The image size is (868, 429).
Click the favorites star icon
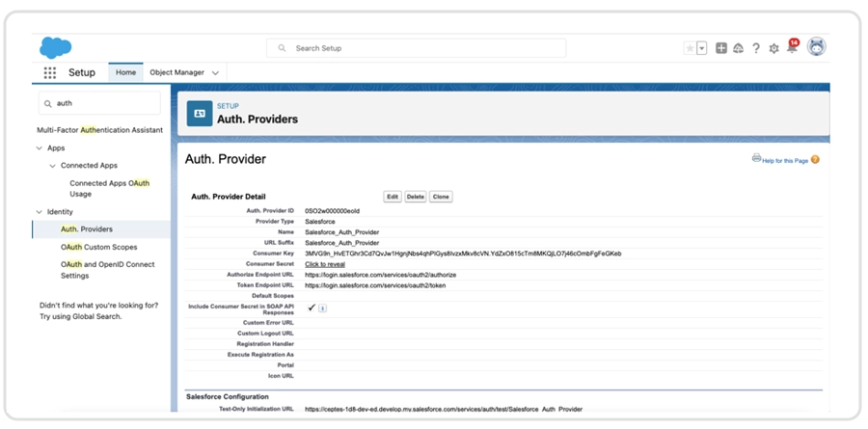[x=690, y=48]
